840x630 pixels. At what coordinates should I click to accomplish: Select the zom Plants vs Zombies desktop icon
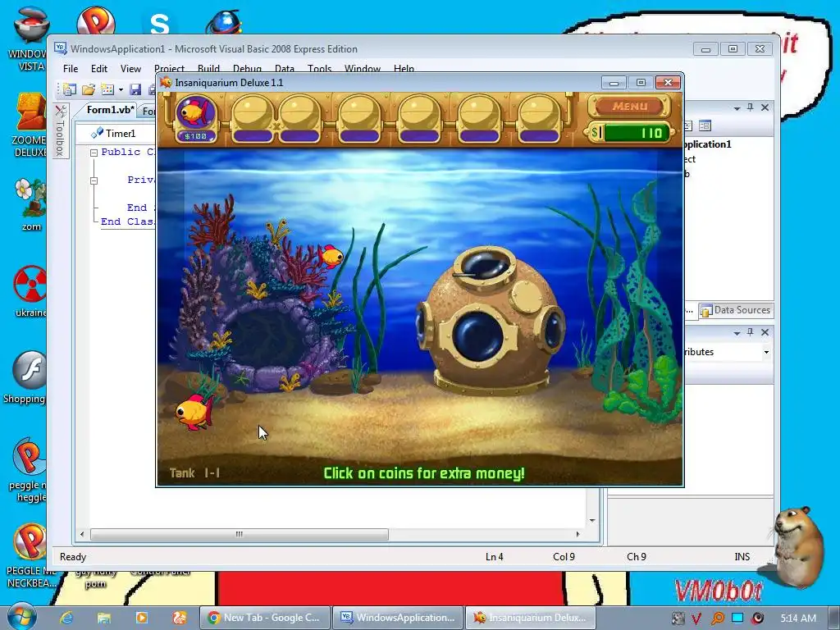31,204
